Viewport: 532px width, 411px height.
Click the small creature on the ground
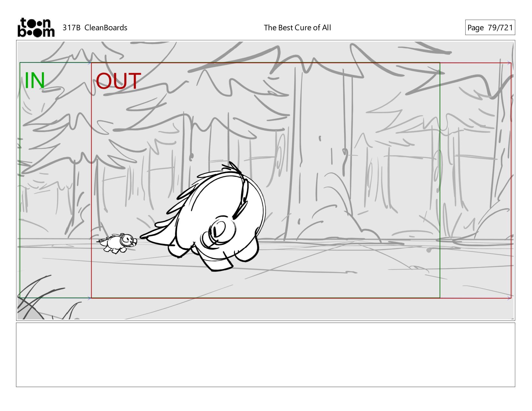tap(117, 243)
